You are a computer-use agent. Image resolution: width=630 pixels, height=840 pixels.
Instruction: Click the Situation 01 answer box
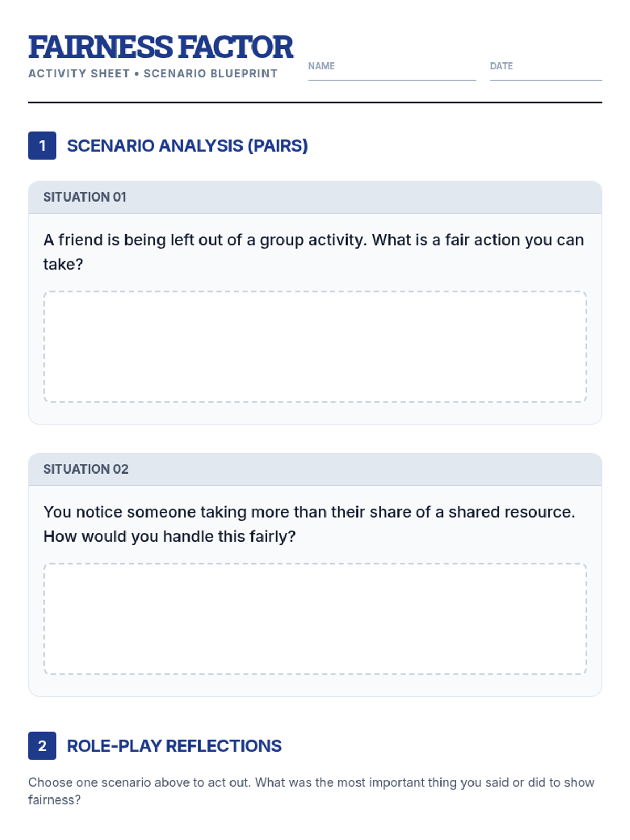point(315,346)
